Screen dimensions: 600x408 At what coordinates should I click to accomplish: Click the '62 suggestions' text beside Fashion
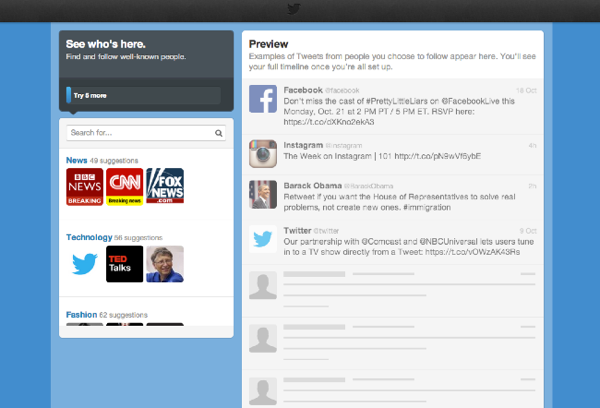click(123, 315)
